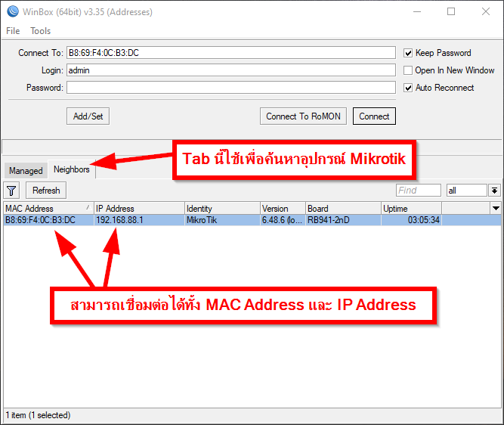Click the Connect To RoMON button
The image size is (504, 425).
point(303,116)
